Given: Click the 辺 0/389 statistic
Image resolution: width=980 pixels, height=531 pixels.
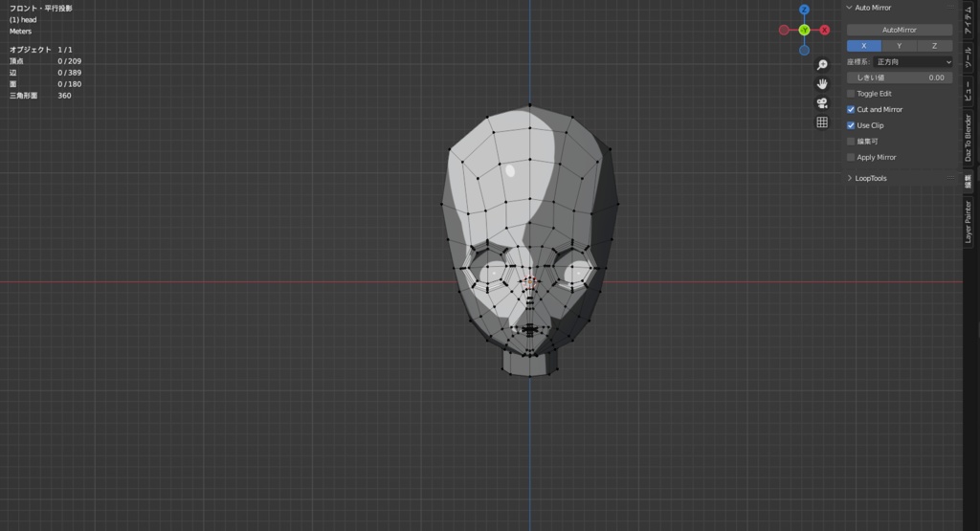Looking at the screenshot, I should click(45, 73).
